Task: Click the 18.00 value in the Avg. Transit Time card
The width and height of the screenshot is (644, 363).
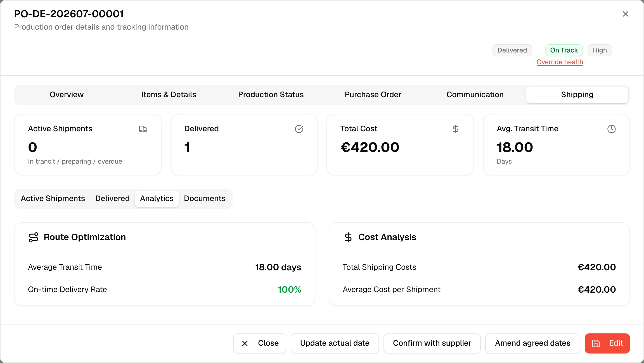Action: point(515,147)
